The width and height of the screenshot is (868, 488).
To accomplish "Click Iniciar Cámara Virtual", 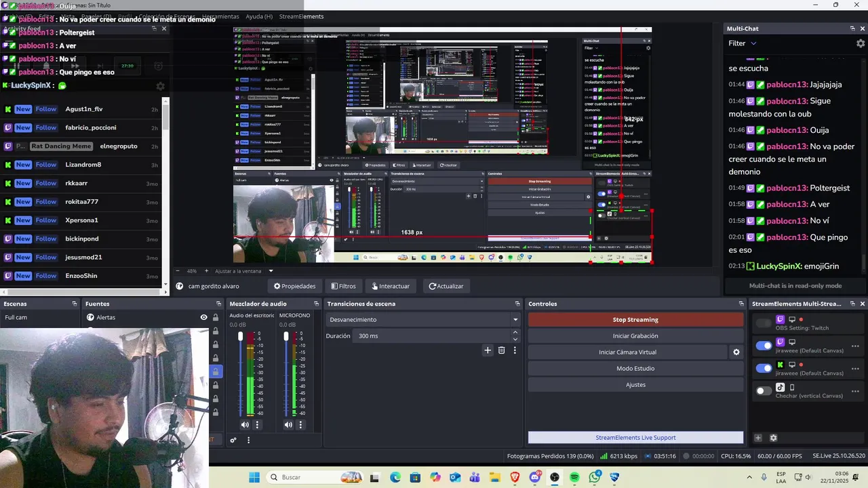I will [627, 352].
